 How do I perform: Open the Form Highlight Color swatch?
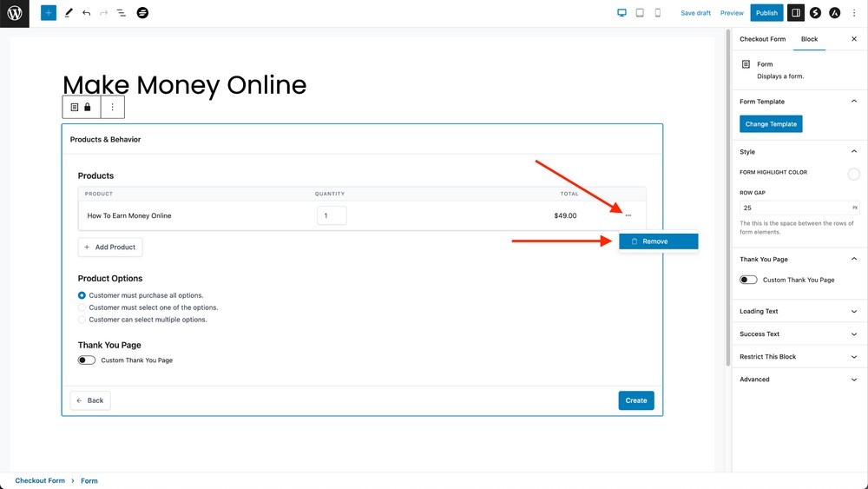pyautogui.click(x=853, y=174)
